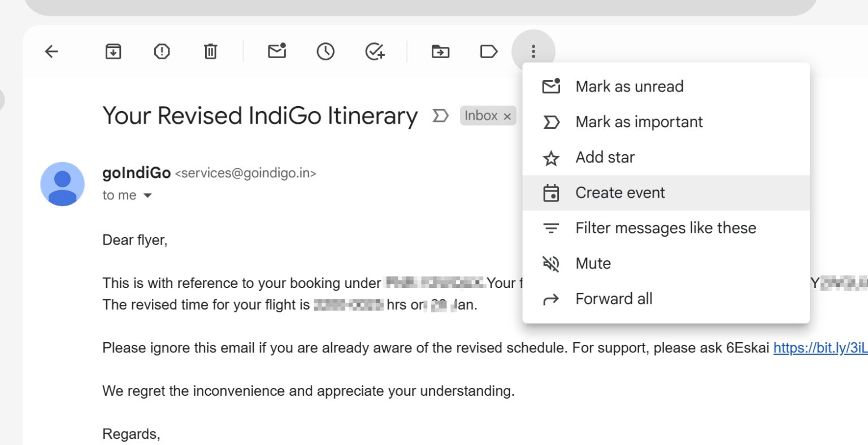Viewport: 868px width, 445px height.
Task: Choose Mark as important from menu
Action: pos(666,122)
